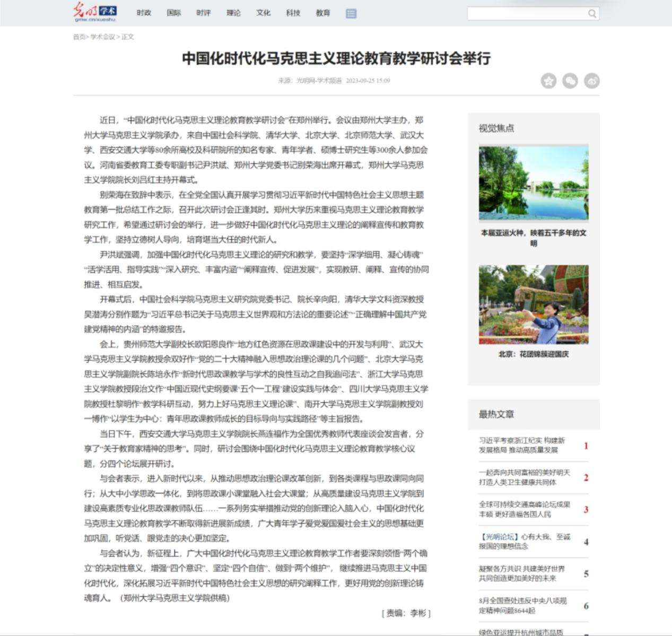The width and height of the screenshot is (672, 636).
Task: Click the 最热文章 section heading
Action: 496,414
